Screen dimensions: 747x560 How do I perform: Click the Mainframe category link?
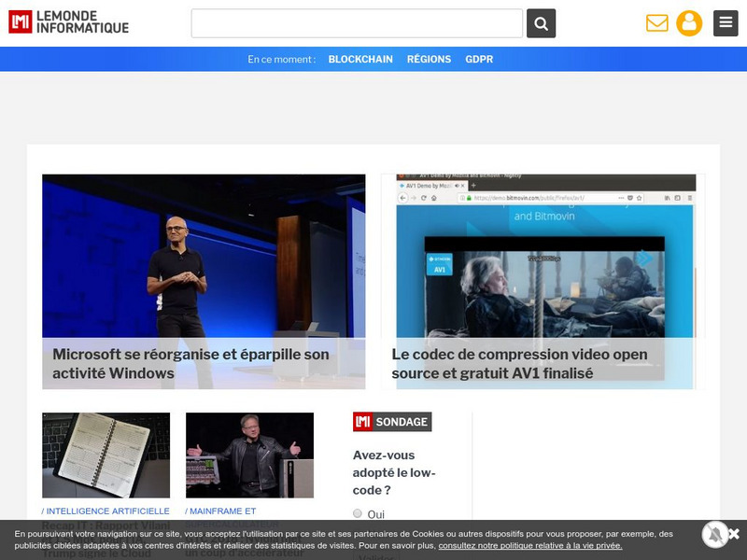(x=220, y=511)
